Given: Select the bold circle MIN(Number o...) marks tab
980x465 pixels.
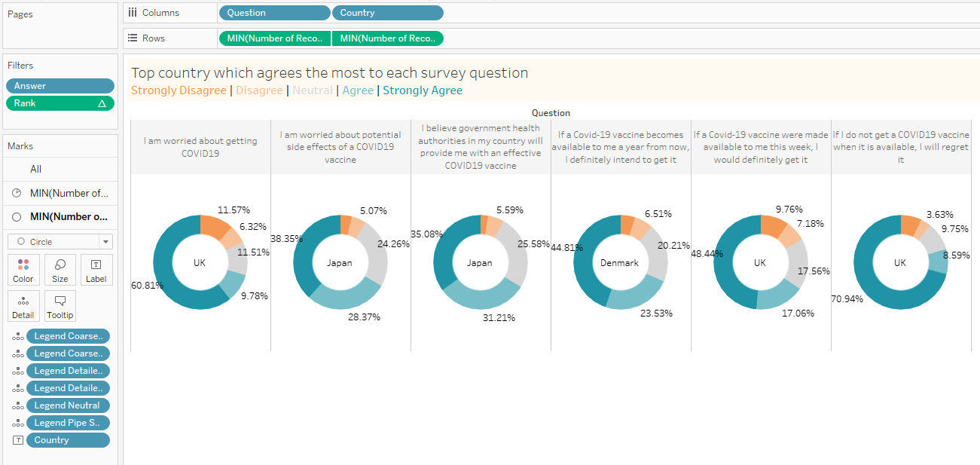Looking at the screenshot, I should 69,217.
